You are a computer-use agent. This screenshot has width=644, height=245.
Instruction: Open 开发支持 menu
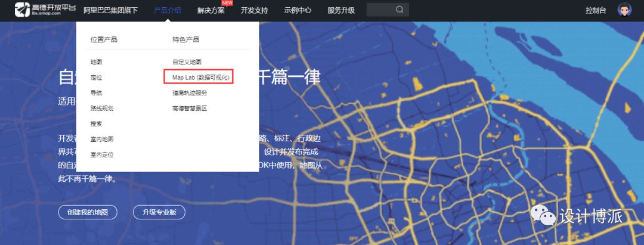pos(254,10)
